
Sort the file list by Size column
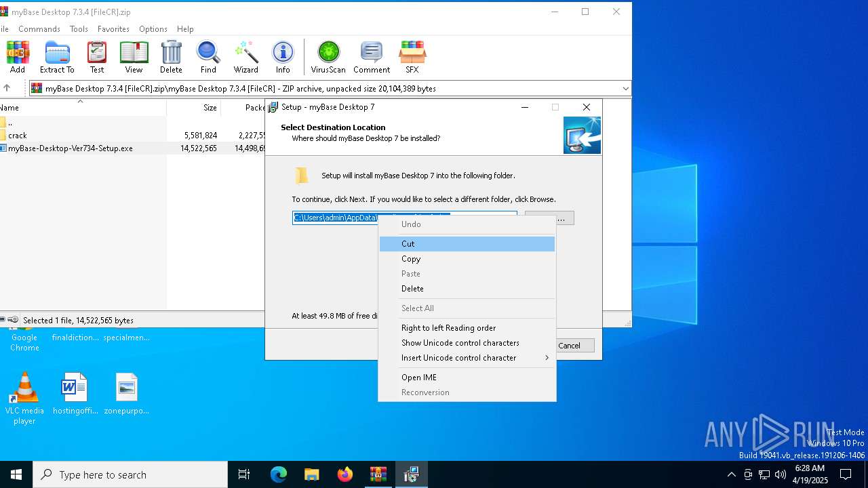click(x=194, y=107)
